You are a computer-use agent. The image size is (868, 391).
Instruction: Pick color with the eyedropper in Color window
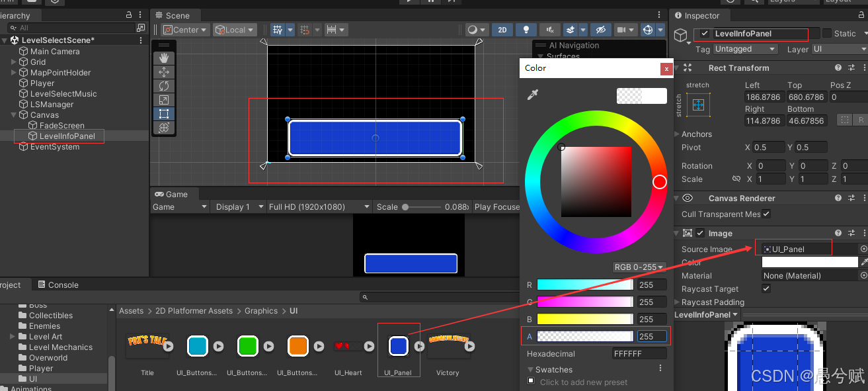point(532,95)
